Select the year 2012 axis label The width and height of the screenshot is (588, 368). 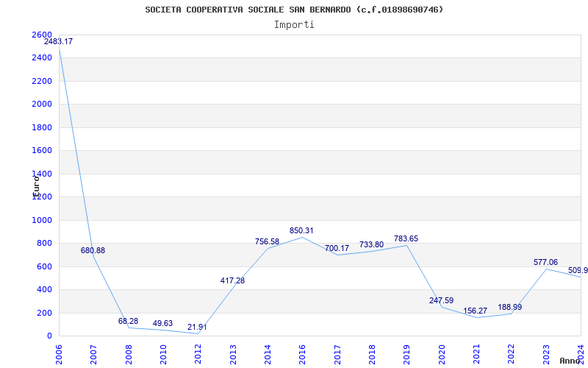(x=198, y=354)
